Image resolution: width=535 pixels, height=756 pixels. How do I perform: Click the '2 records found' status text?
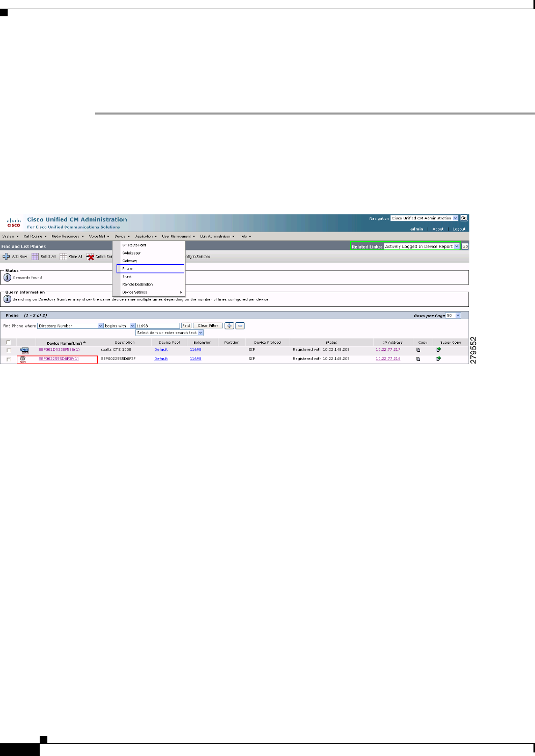(x=27, y=277)
